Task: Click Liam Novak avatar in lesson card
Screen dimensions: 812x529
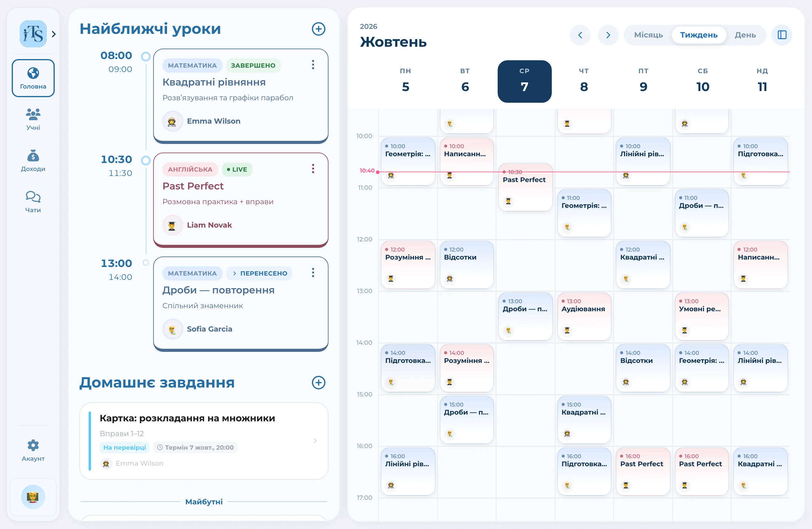Action: [x=172, y=225]
